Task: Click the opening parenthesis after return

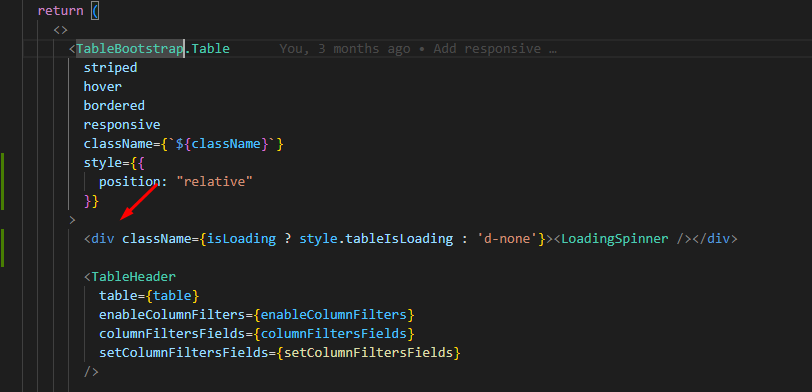Action: pos(95,11)
